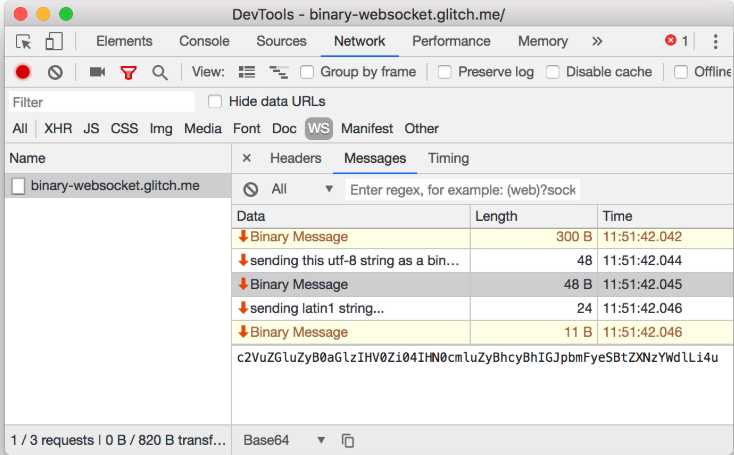Filter requests by Doc
This screenshot has height=455, width=734.
tap(284, 129)
